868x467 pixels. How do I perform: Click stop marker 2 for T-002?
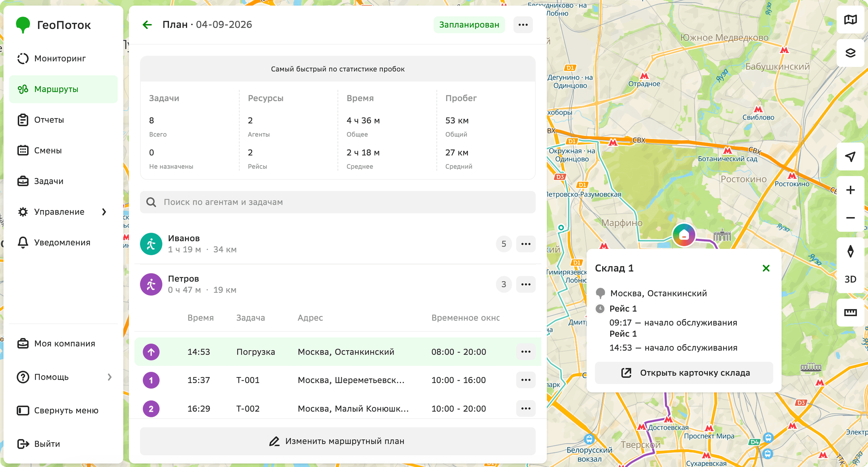[x=151, y=409]
